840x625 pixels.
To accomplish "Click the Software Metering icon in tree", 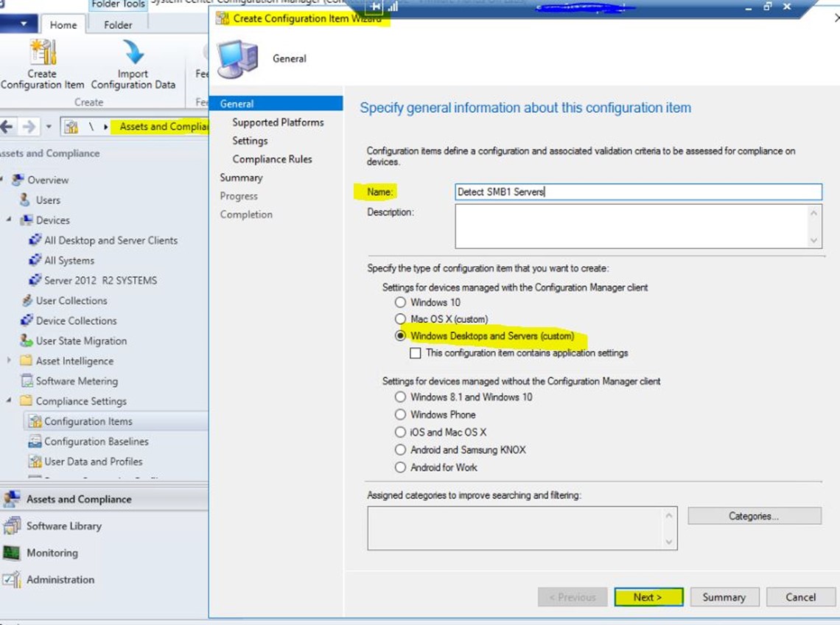I will click(25, 381).
